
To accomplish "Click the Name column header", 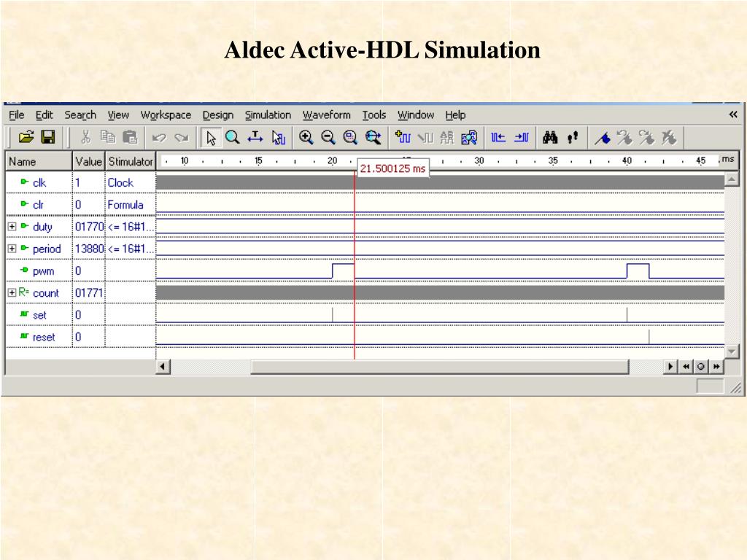I will click(39, 161).
